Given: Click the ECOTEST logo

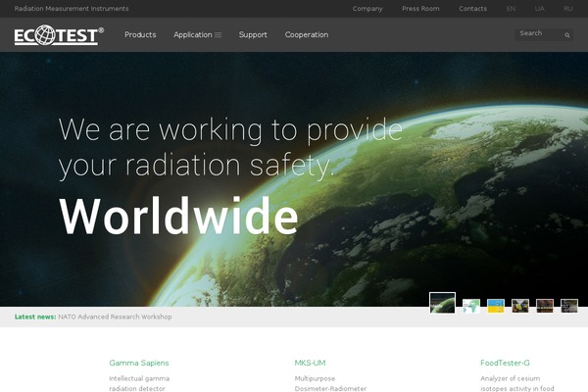Looking at the screenshot, I should pos(59,35).
